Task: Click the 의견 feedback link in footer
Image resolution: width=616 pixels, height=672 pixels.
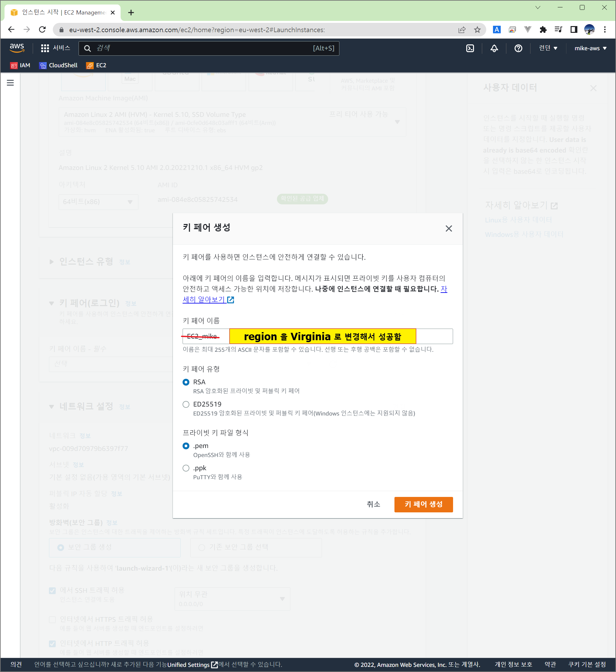Action: (x=16, y=665)
